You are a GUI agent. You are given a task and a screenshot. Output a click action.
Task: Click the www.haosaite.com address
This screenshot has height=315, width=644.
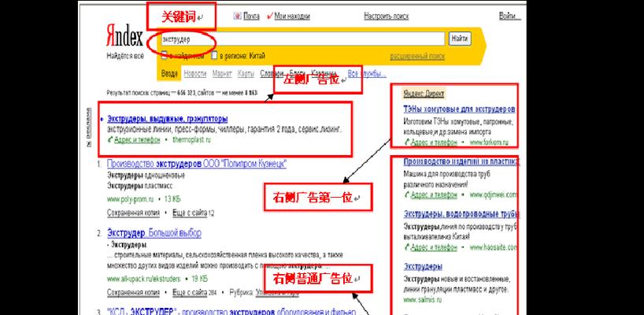[x=494, y=247]
